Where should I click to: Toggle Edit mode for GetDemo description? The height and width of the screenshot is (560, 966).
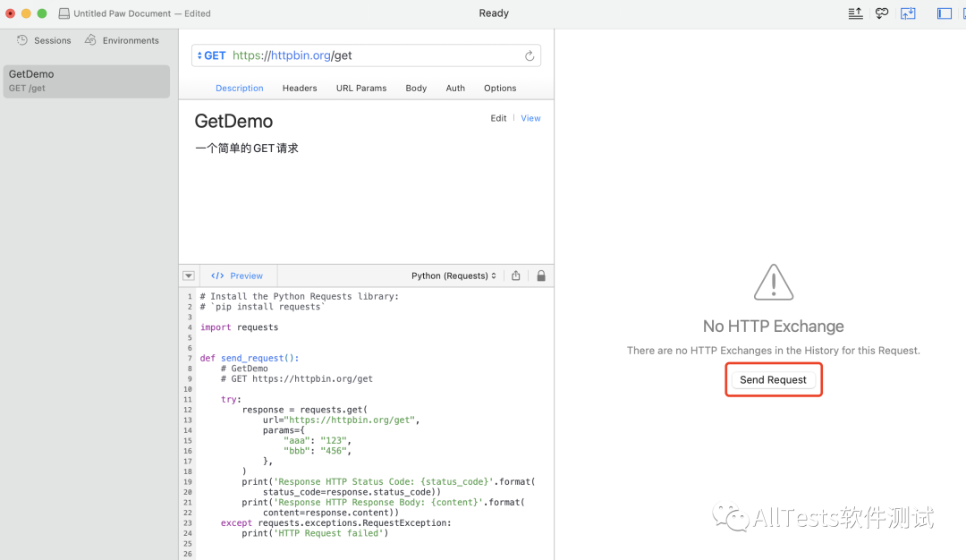click(x=498, y=117)
